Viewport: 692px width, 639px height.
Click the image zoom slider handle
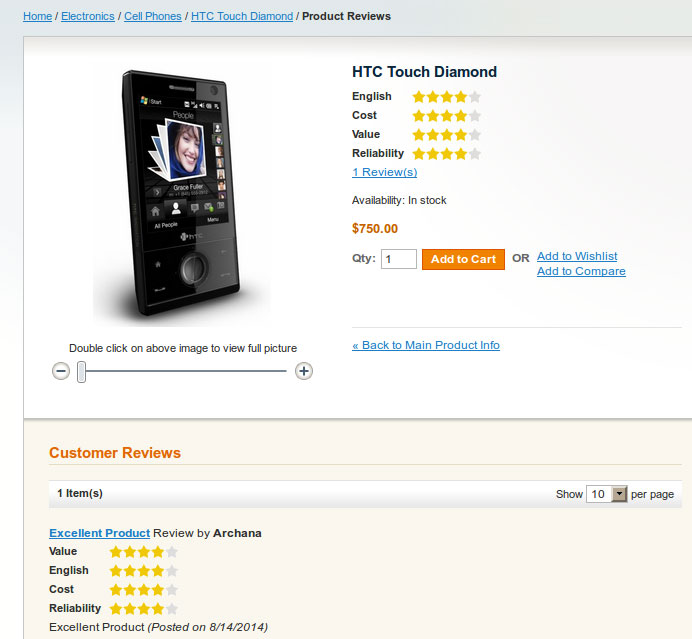pyautogui.click(x=82, y=372)
